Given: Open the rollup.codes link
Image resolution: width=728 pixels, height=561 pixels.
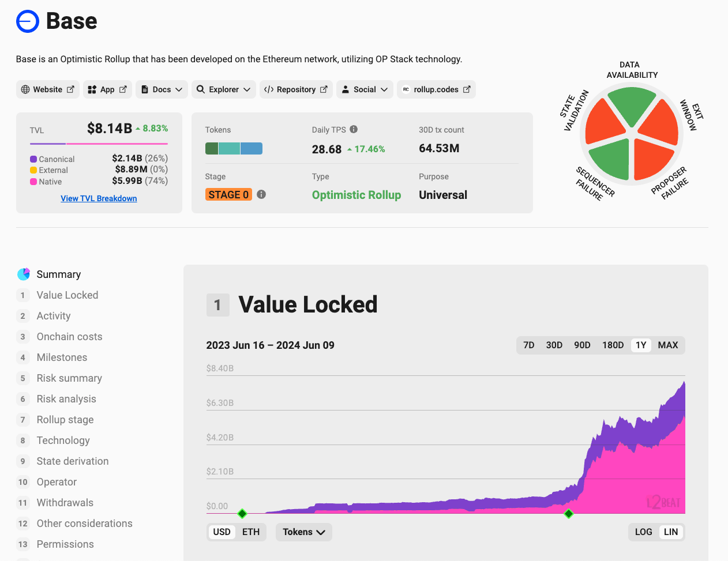Looking at the screenshot, I should (436, 89).
